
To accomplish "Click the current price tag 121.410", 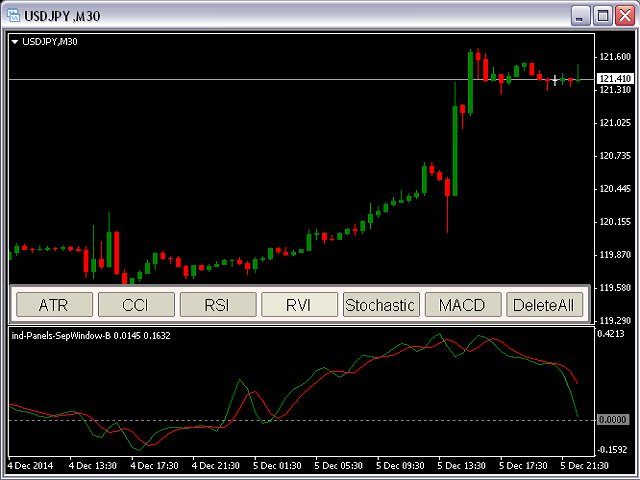I will coord(613,79).
